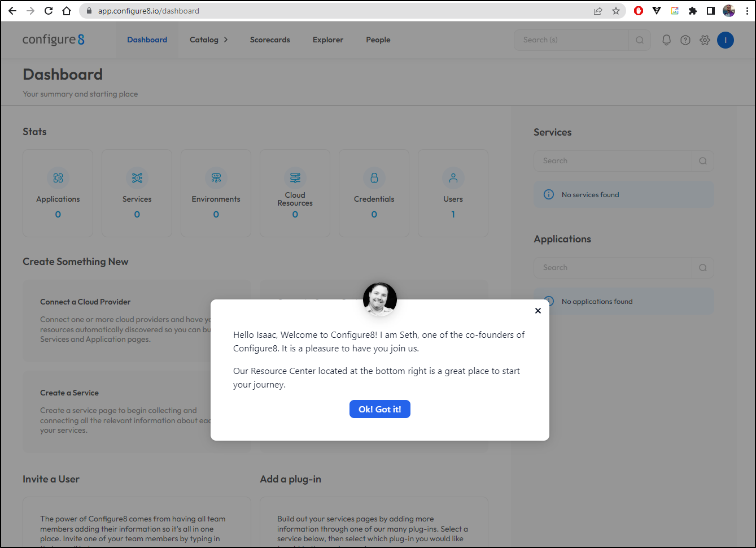
Task: Click the No applications found message
Action: tap(597, 302)
